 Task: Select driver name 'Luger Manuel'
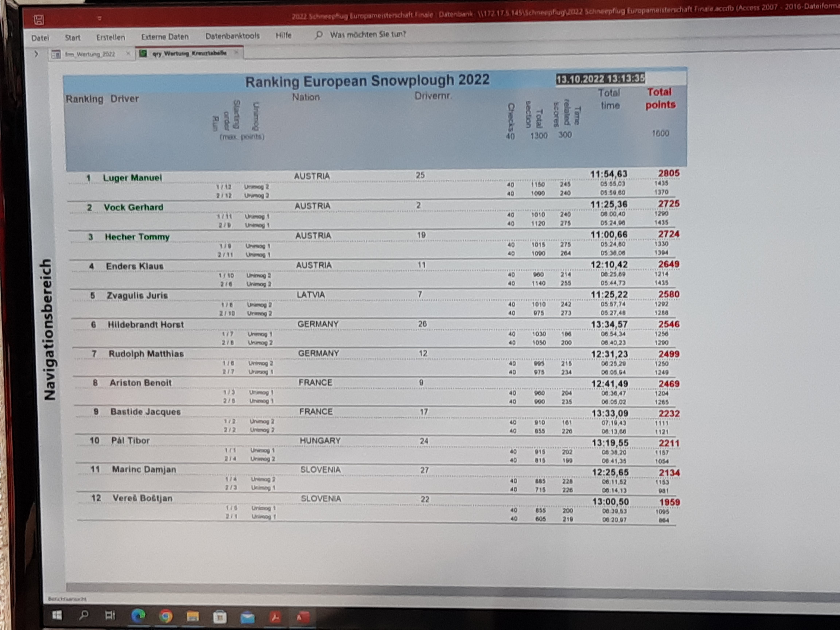pos(133,178)
